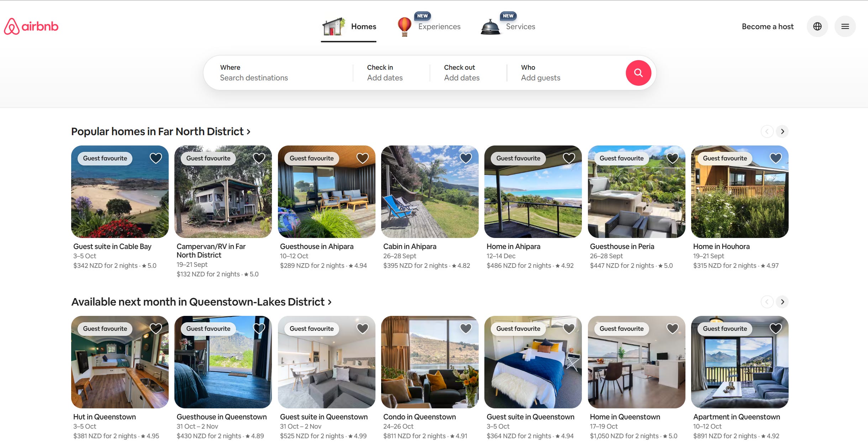The image size is (868, 445).
Task: Click Become a host link
Action: (767, 27)
